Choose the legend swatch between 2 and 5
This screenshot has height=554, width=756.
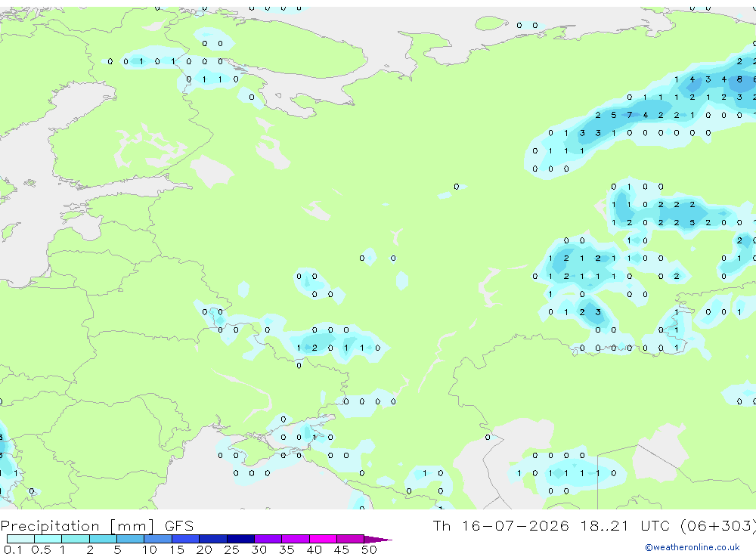coord(103,539)
